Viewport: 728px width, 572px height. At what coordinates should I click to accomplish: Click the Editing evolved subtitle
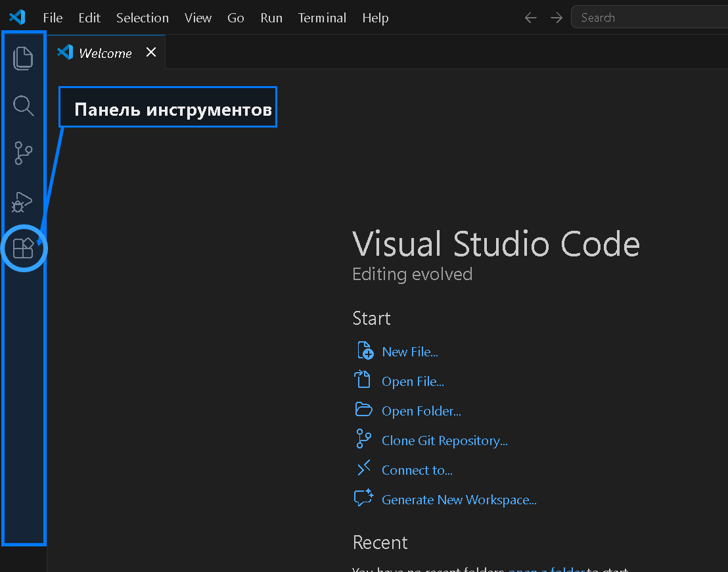click(412, 274)
